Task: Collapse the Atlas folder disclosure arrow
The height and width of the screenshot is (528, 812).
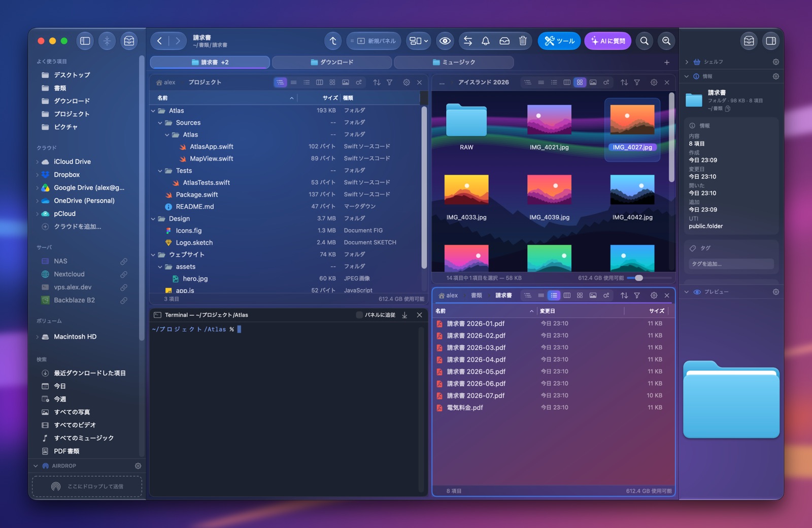Action: [153, 111]
